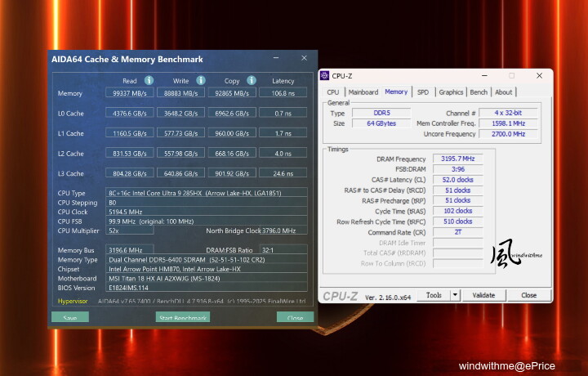Image resolution: width=588 pixels, height=376 pixels.
Task: Open the SPD tab in CPU-Z
Action: (x=423, y=92)
